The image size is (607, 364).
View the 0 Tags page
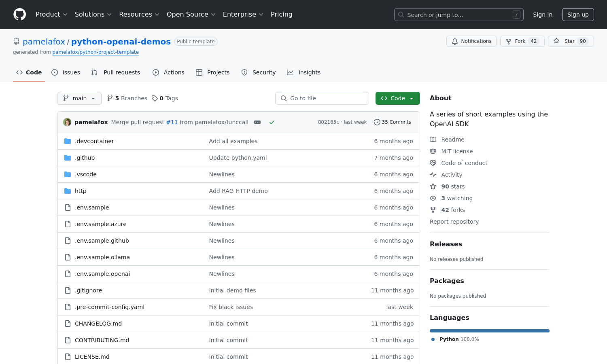tap(165, 98)
